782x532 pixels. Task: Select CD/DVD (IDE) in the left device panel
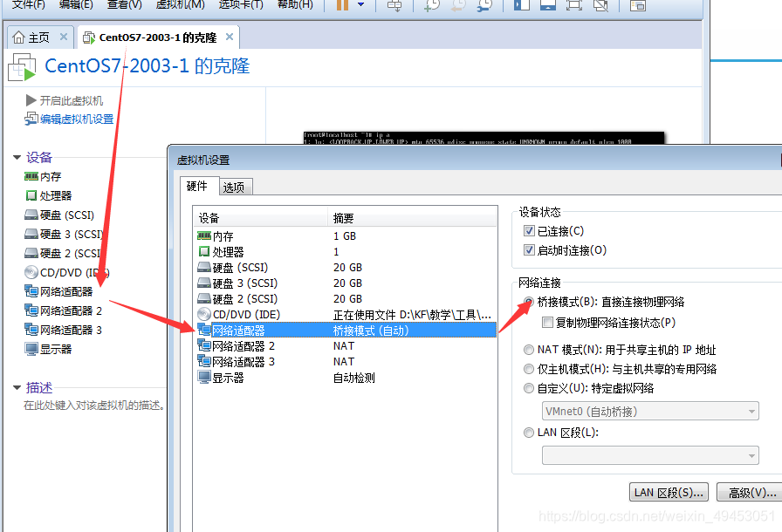tap(67, 272)
